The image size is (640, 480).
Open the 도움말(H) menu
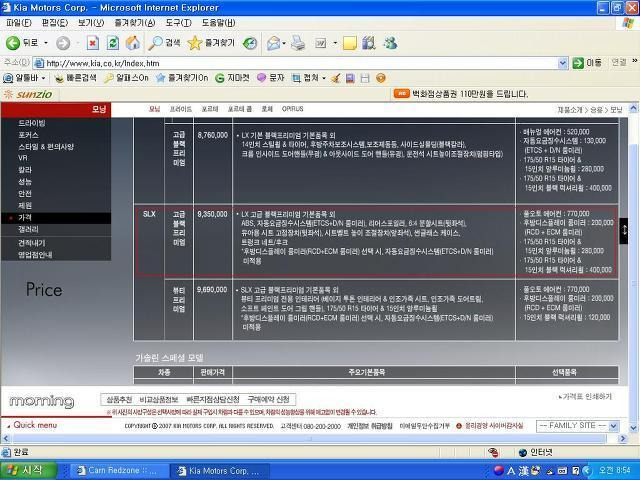(x=218, y=23)
